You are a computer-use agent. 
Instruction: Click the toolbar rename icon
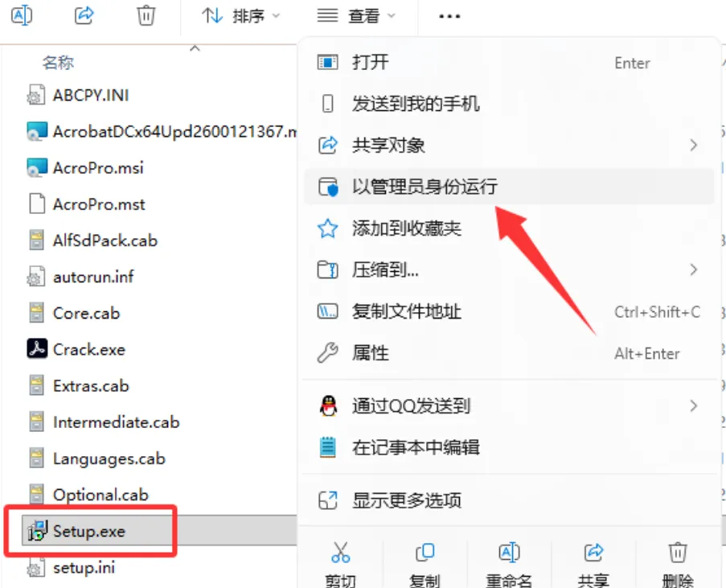coord(22,16)
